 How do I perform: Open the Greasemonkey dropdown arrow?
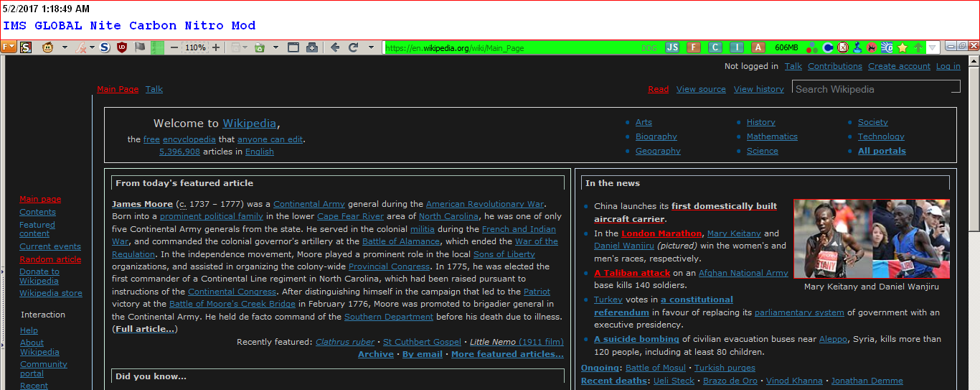click(x=65, y=47)
